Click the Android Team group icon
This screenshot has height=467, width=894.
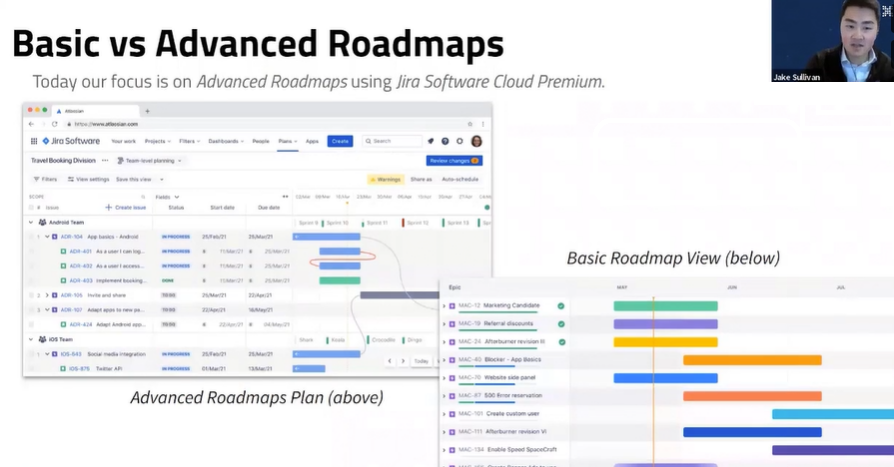click(x=42, y=222)
